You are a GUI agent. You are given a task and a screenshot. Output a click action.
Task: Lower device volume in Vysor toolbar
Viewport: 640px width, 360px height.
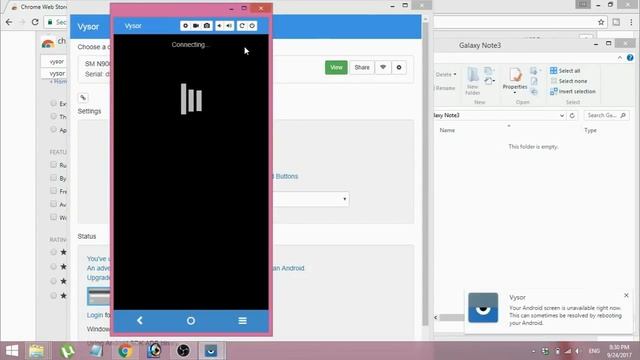tap(220, 26)
